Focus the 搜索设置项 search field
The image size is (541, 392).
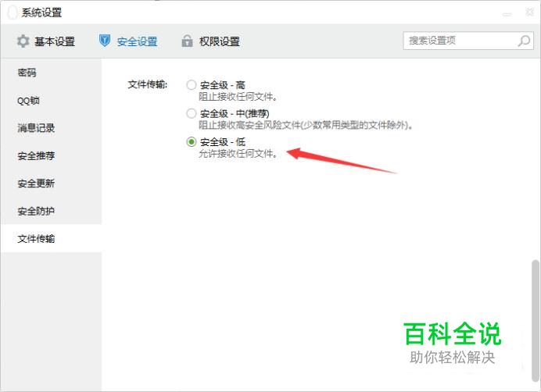[x=468, y=41]
